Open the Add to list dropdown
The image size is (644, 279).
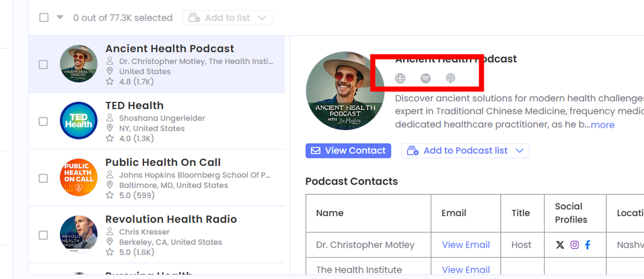[x=228, y=18]
